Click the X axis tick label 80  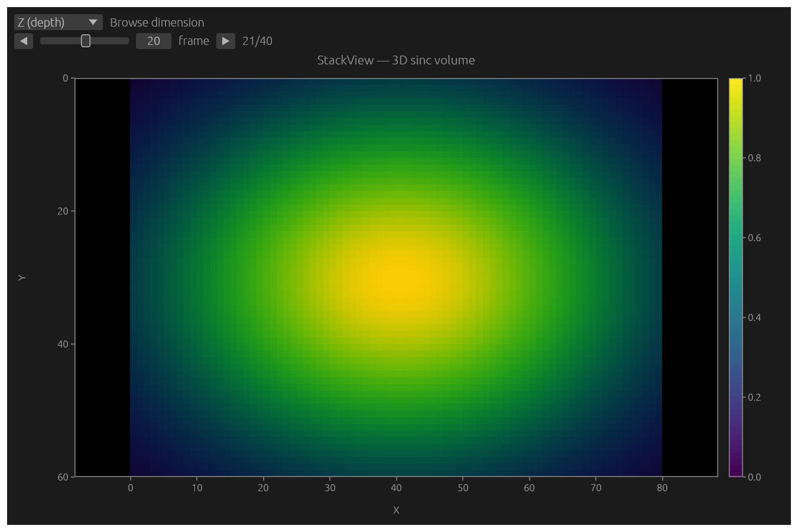click(x=662, y=488)
